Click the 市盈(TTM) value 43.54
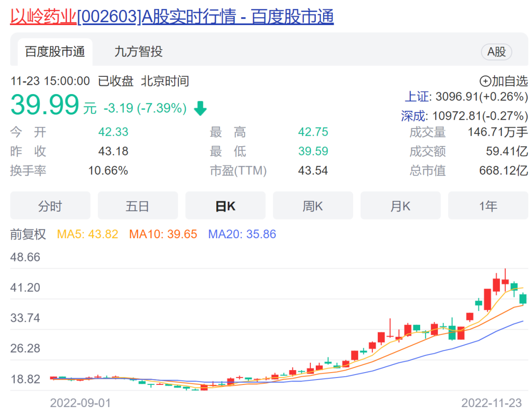532x412 pixels. point(313,171)
